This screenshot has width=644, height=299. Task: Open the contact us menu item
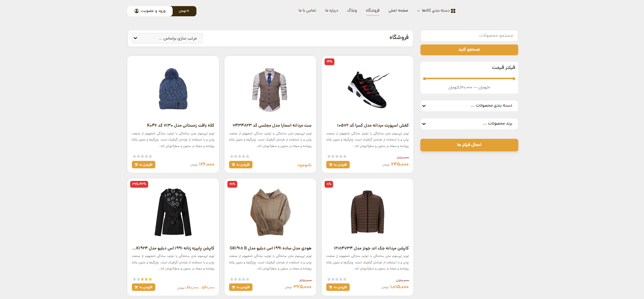pyautogui.click(x=307, y=11)
